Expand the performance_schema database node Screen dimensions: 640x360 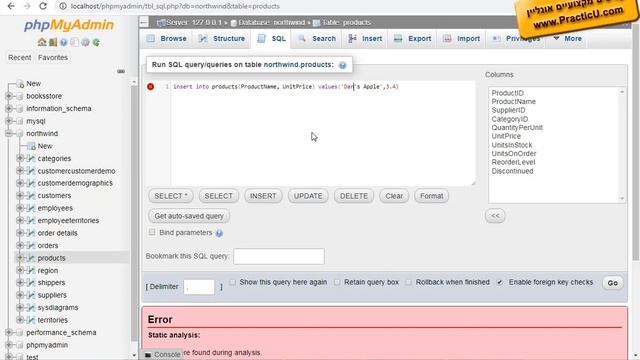[9, 332]
